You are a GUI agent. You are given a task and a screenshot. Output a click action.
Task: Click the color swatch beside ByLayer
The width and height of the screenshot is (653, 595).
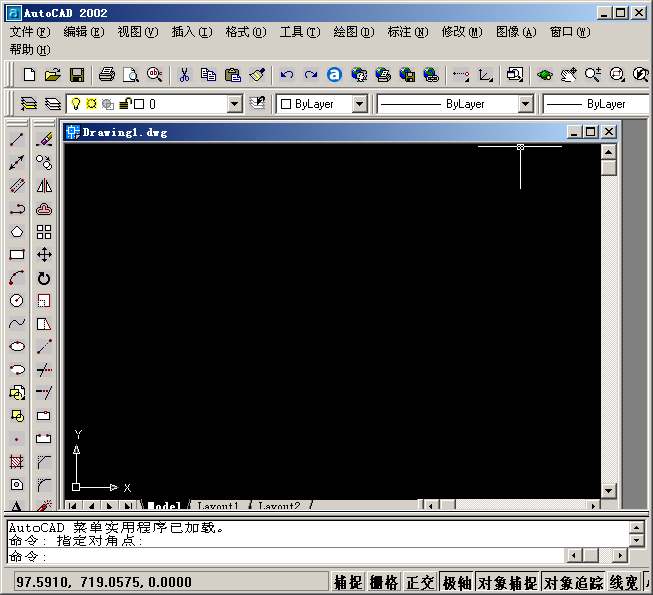coord(286,104)
